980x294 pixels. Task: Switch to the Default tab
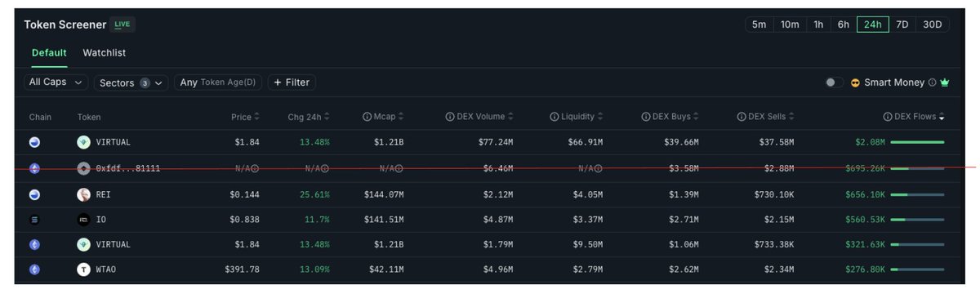coord(49,53)
